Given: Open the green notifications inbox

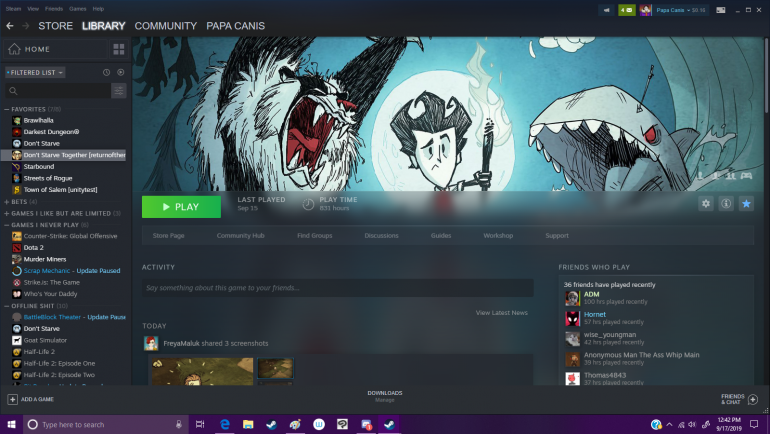Looking at the screenshot, I should pos(627,10).
